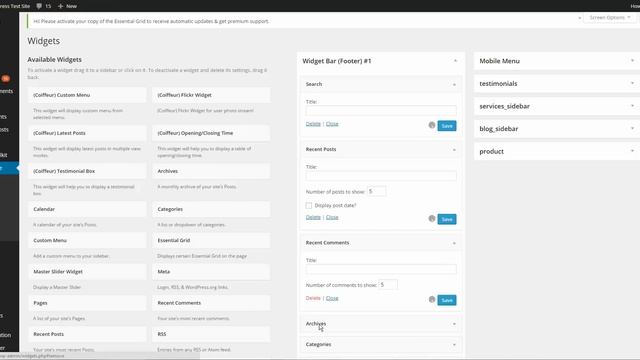Save the Recent Posts widget
The width and height of the screenshot is (640, 360).
pos(447,219)
